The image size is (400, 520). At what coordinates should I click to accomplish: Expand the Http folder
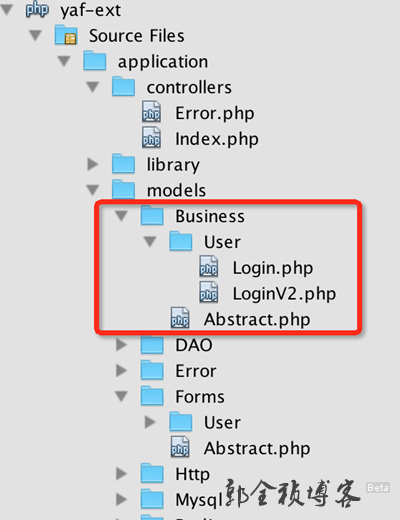[121, 473]
